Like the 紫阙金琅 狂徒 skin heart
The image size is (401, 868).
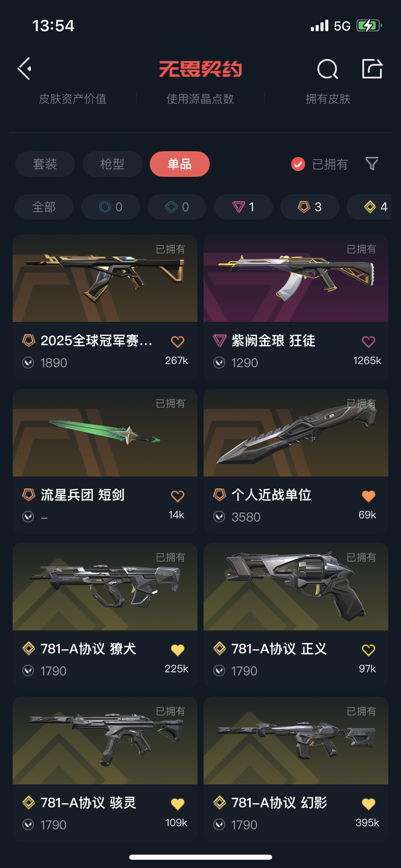click(368, 341)
